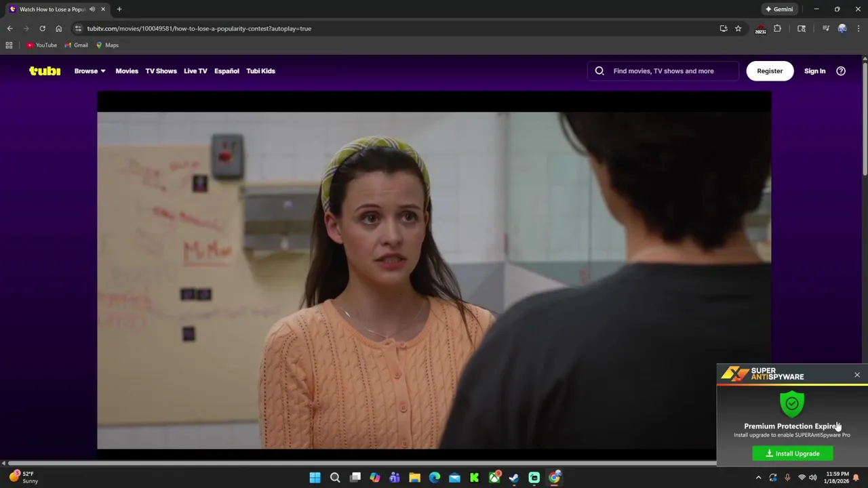The height and width of the screenshot is (488, 868).
Task: Open the Wi-Fi network tray icon
Action: click(x=802, y=478)
